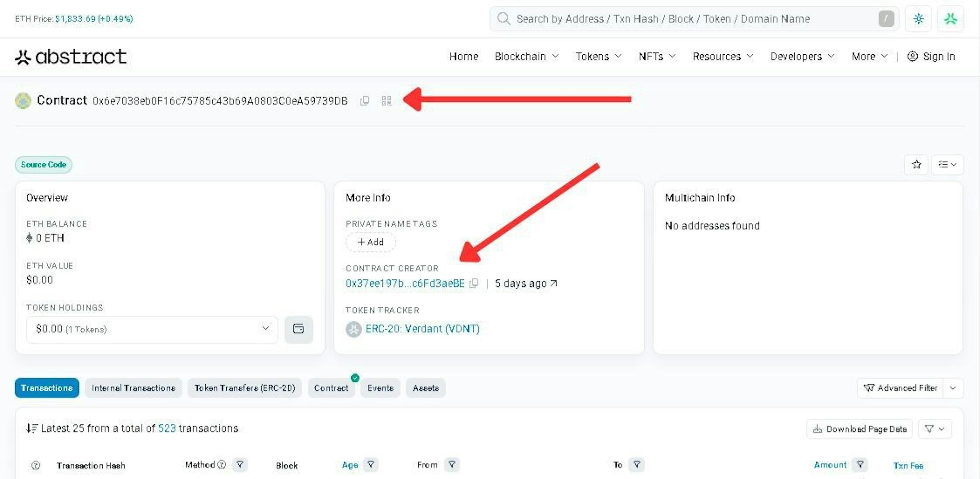The width and height of the screenshot is (980, 479).
Task: Copy contract creator address icon
Action: coord(474,284)
